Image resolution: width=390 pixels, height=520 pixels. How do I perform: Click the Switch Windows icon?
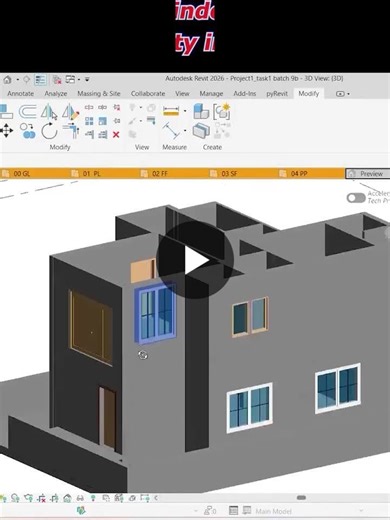click(70, 79)
